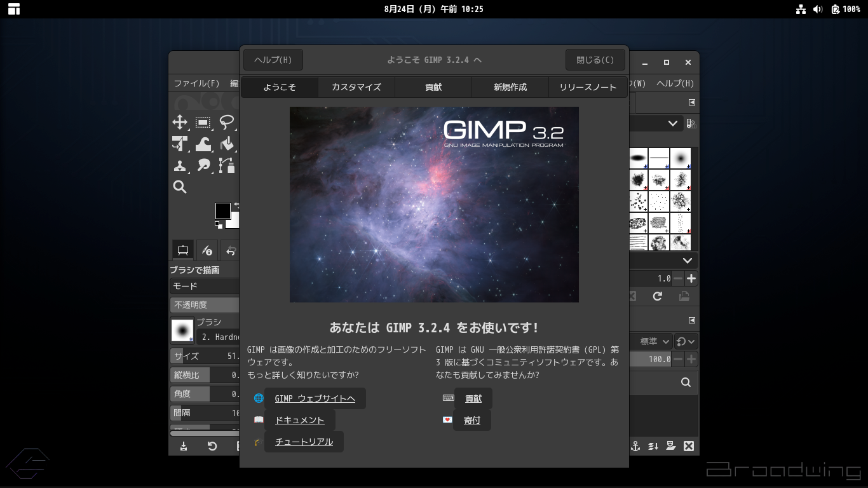The image size is (868, 488).
Task: Increase brush spacing with plus button
Action: [x=691, y=278]
